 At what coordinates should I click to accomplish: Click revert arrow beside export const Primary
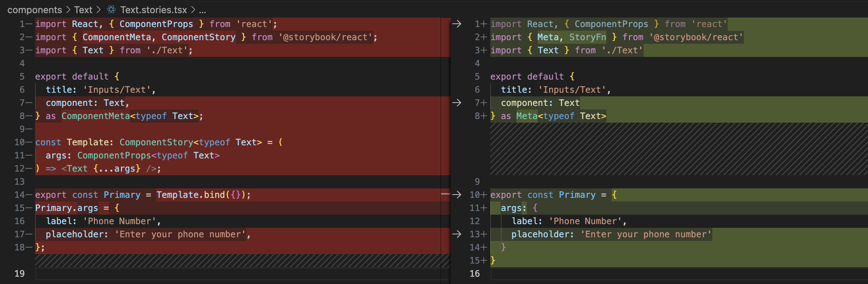coord(457,195)
